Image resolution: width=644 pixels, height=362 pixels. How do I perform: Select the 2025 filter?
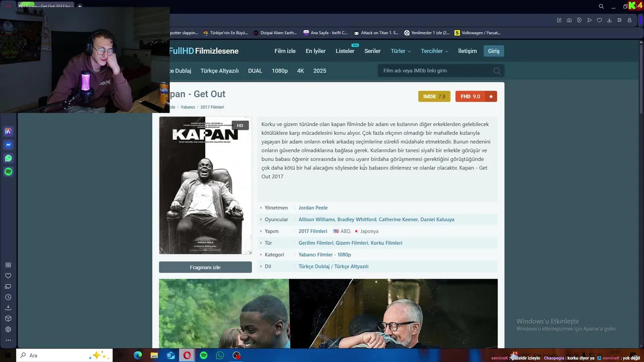[319, 71]
